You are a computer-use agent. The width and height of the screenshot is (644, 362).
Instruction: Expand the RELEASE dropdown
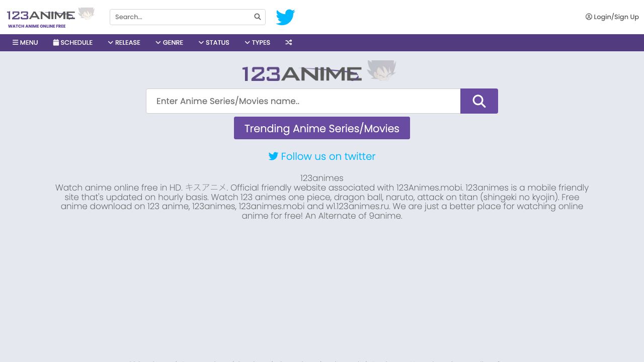(124, 43)
